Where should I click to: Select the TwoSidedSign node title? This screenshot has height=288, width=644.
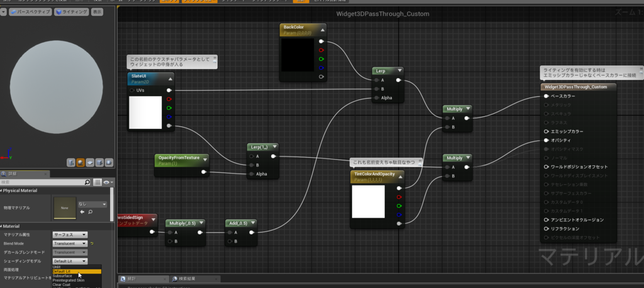pyautogui.click(x=132, y=218)
